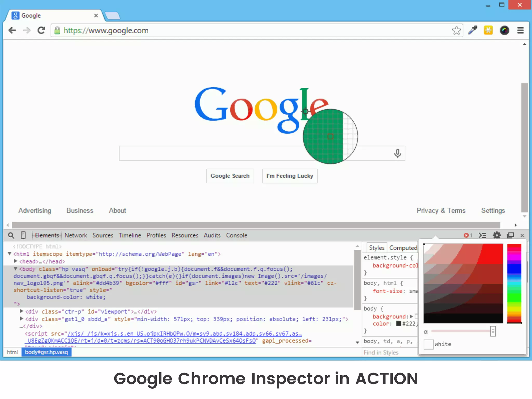Image resolution: width=532 pixels, height=399 pixels.
Task: Open the Advertising footer link
Action: pyautogui.click(x=35, y=211)
